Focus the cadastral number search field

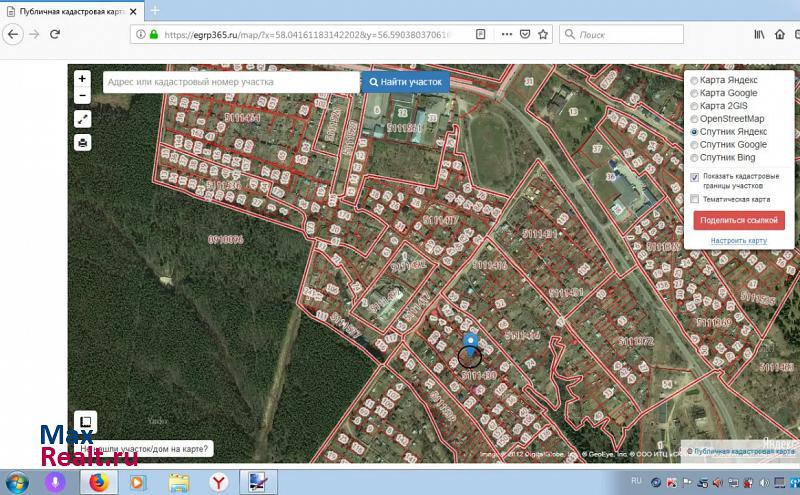click(x=230, y=82)
